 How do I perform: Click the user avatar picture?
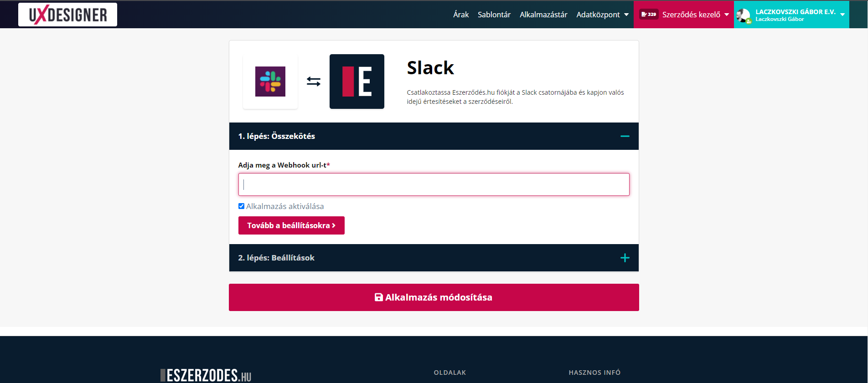point(744,15)
